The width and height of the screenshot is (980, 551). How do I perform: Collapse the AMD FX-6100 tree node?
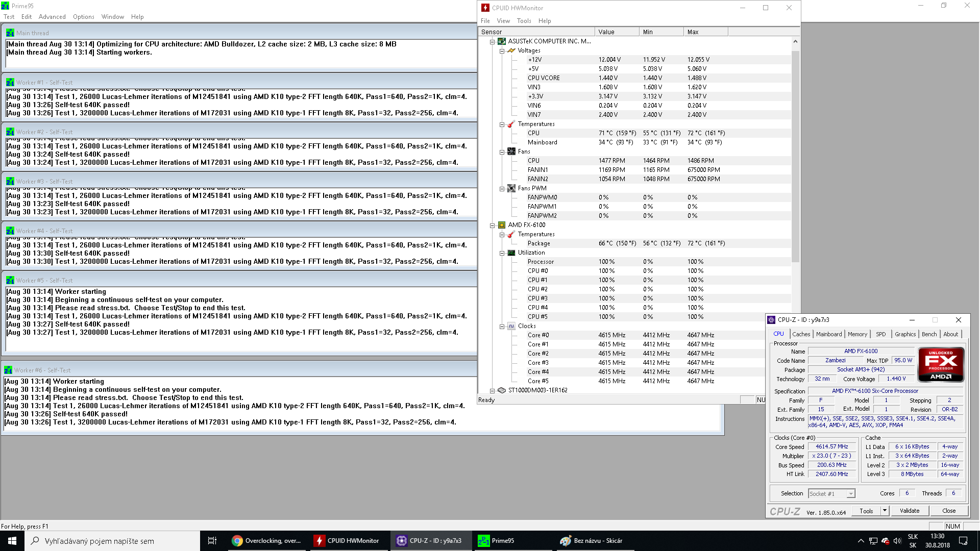pos(493,225)
